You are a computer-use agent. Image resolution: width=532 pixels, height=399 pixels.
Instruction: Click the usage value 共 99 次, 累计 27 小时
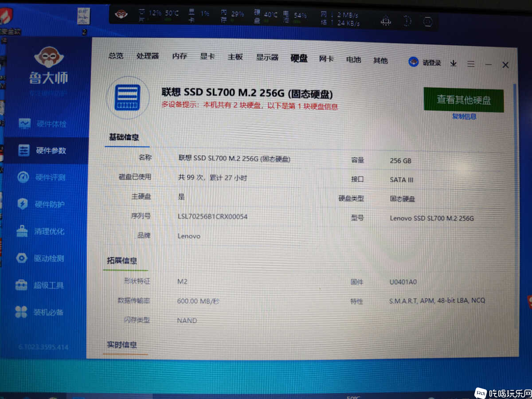click(x=212, y=178)
